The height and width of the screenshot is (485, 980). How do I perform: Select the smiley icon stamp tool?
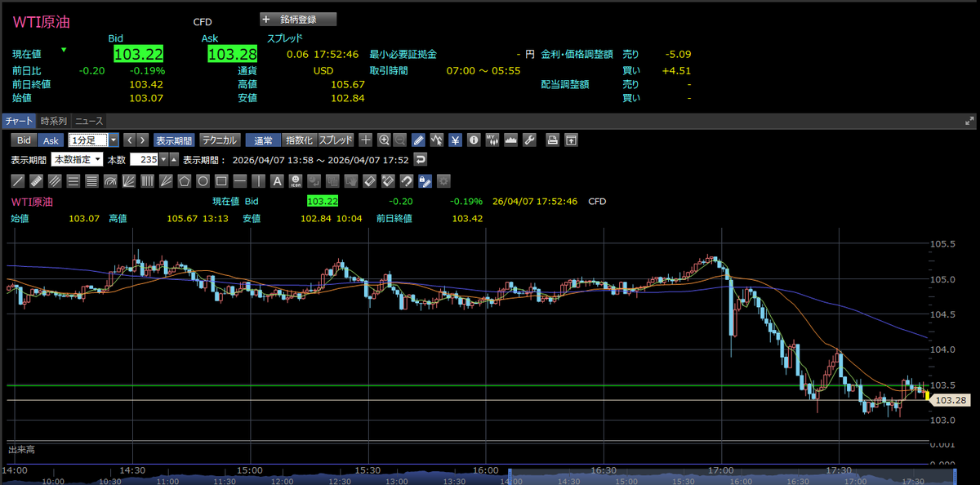(x=295, y=180)
